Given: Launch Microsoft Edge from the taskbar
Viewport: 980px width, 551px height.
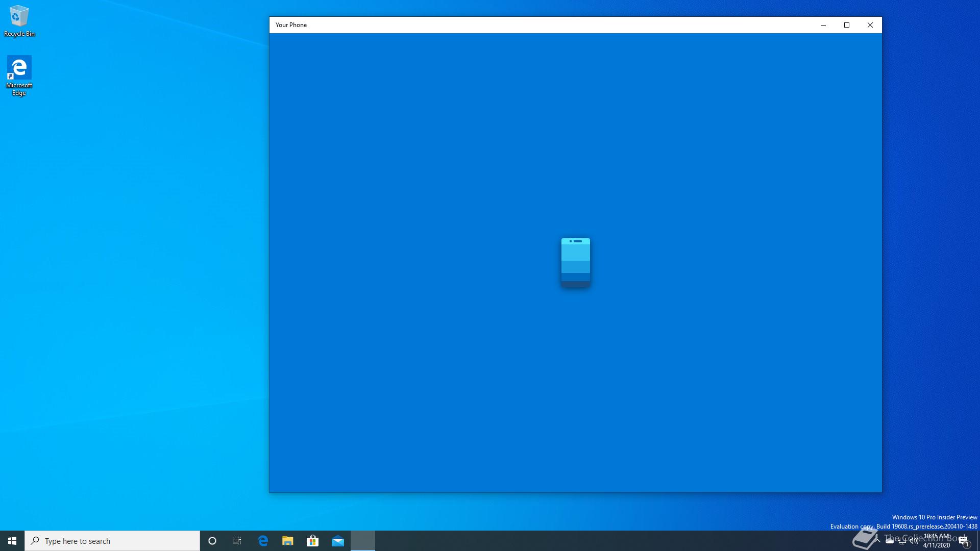Looking at the screenshot, I should click(x=263, y=541).
